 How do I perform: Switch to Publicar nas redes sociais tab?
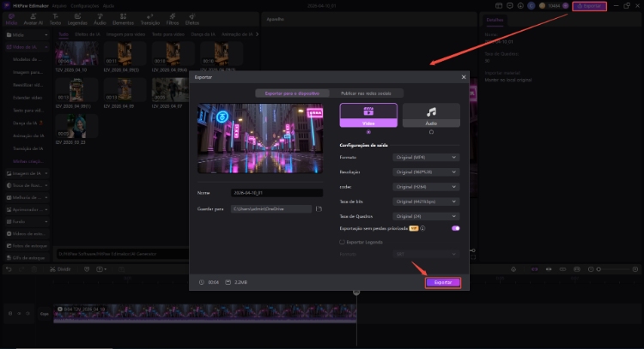coord(366,93)
